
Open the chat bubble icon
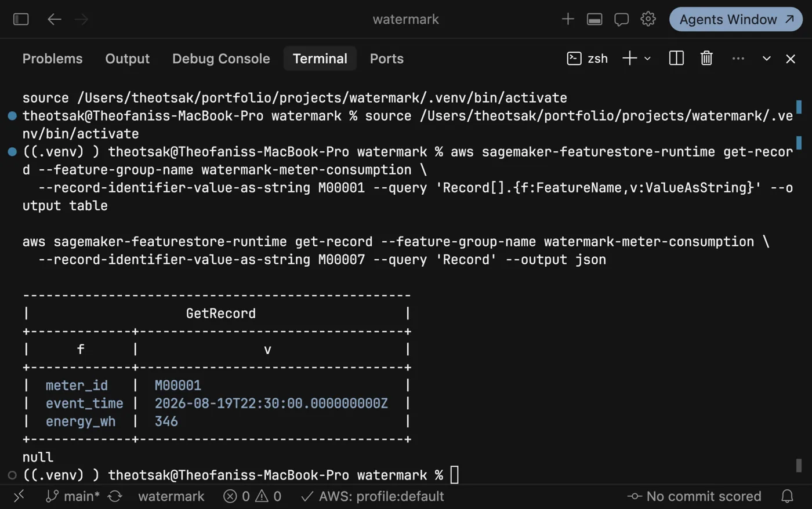[x=621, y=19]
